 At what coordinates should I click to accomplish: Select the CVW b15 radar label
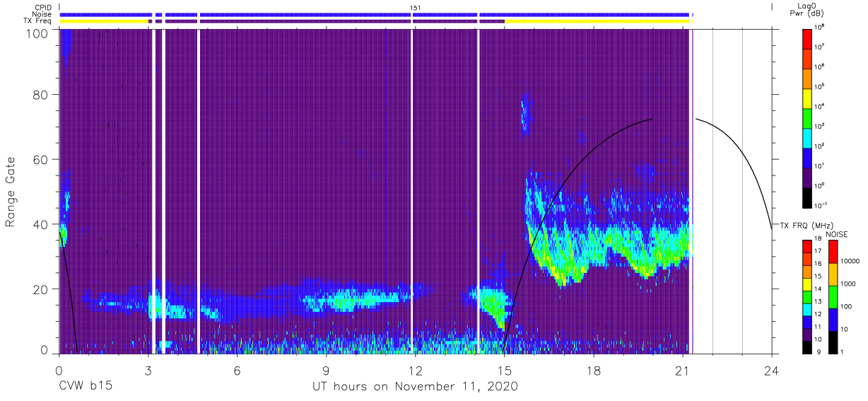tap(85, 387)
